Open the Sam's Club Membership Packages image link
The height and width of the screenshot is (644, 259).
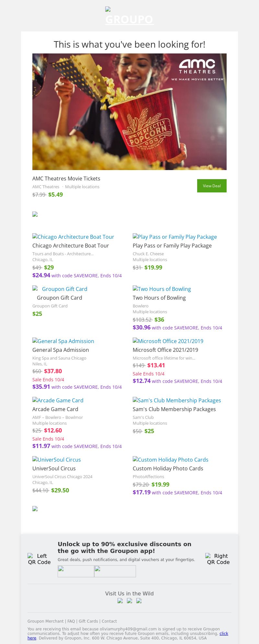click(177, 400)
